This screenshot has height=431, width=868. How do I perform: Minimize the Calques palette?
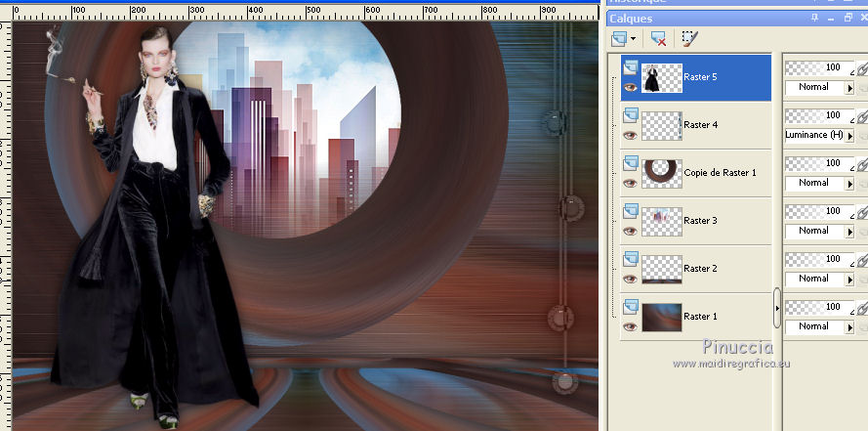pyautogui.click(x=832, y=19)
